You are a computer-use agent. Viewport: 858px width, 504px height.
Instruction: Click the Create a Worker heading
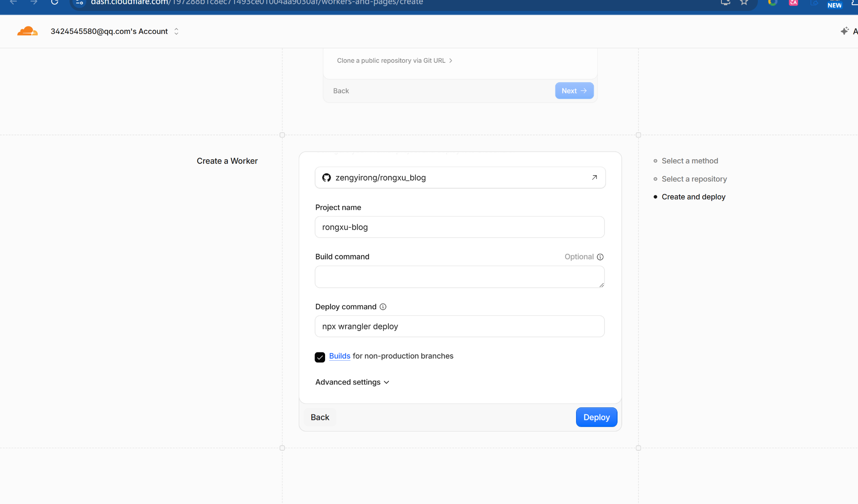point(227,161)
